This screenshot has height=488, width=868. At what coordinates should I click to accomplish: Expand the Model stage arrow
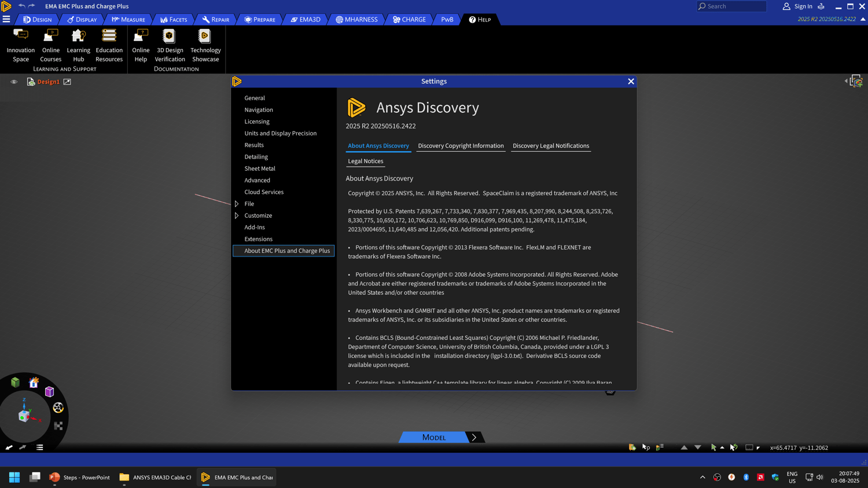point(474,438)
